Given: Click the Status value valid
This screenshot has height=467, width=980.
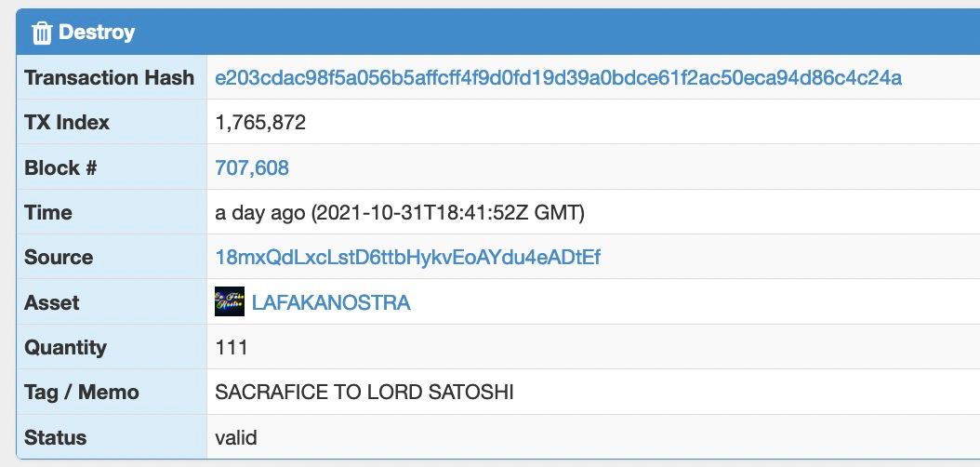Looking at the screenshot, I should pyautogui.click(x=236, y=437).
